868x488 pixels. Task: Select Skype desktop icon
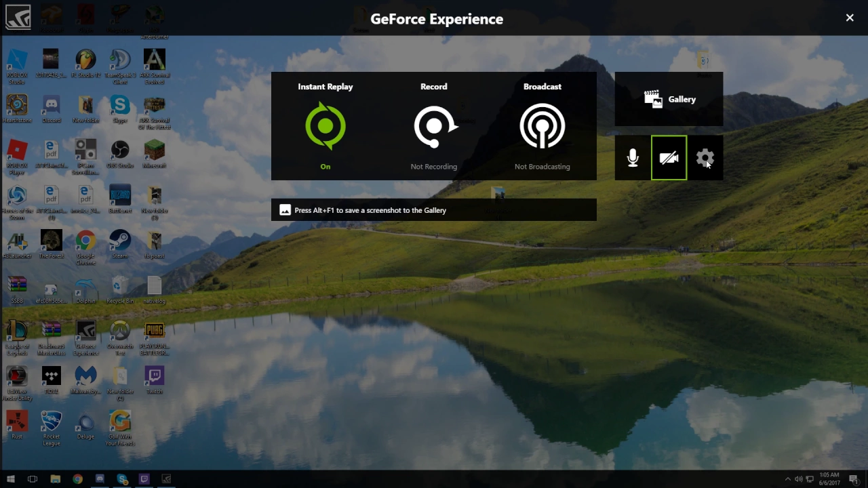(120, 108)
